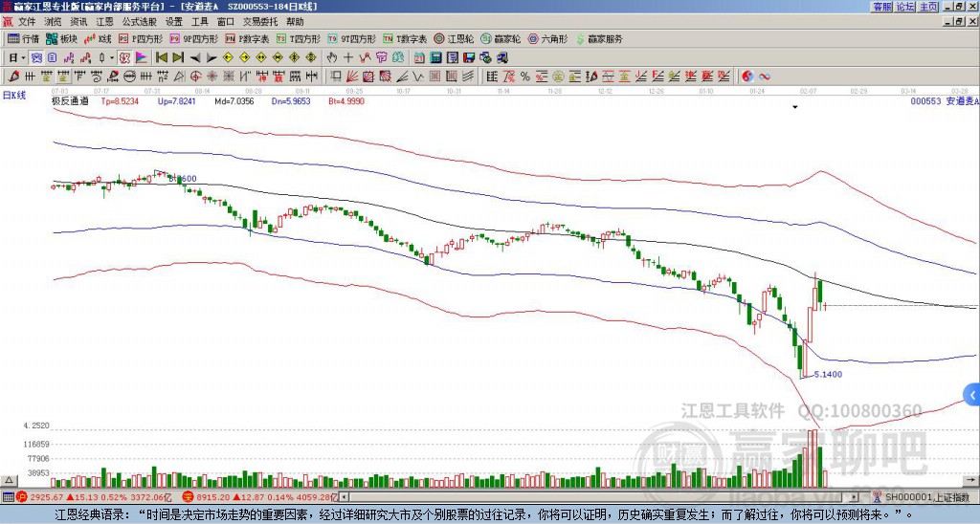Viewport: 980px width, 524px height.
Task: Select the red pencil drawing tool
Action: pyautogui.click(x=12, y=76)
